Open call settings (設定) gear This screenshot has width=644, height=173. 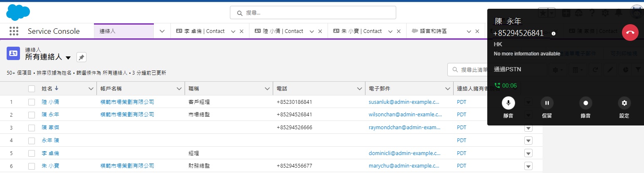click(624, 103)
